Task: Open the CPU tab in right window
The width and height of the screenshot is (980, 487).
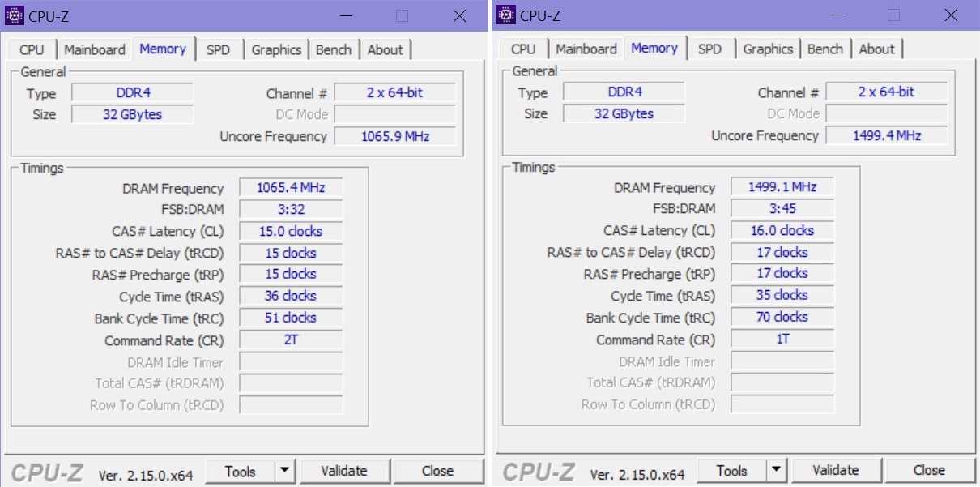Action: point(523,49)
